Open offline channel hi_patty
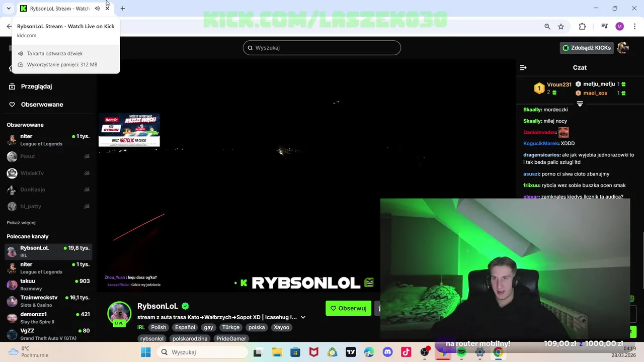 coord(48,206)
